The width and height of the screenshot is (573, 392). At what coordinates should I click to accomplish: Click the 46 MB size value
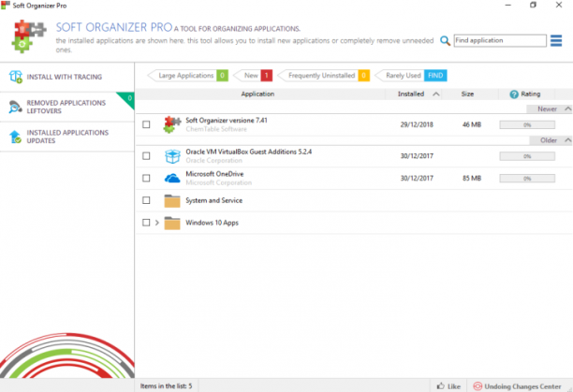pos(472,124)
